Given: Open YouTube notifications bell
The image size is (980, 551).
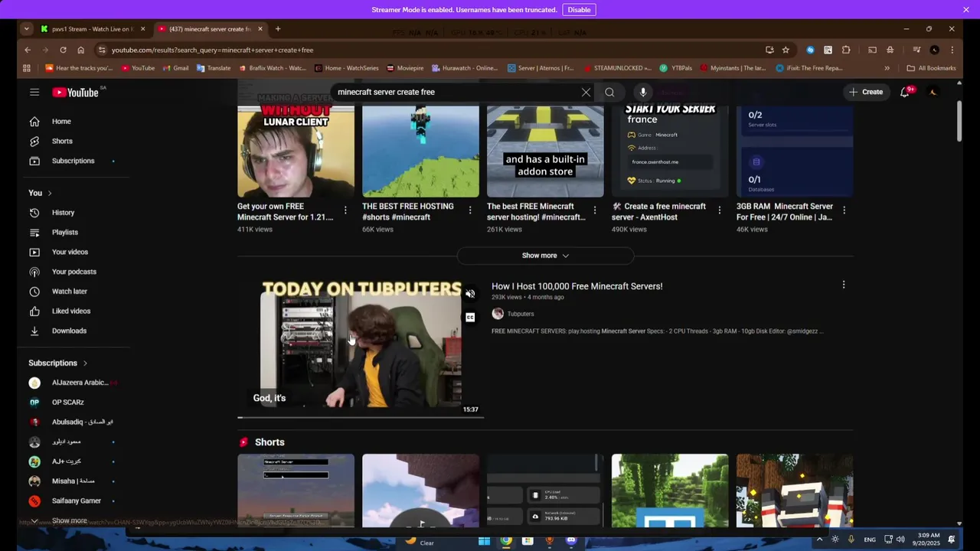Looking at the screenshot, I should click(905, 92).
